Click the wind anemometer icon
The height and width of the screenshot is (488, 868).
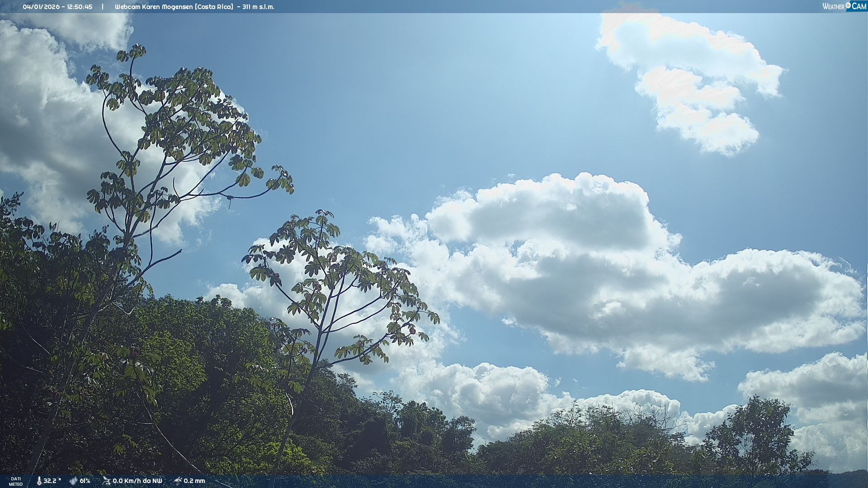[x=106, y=481]
